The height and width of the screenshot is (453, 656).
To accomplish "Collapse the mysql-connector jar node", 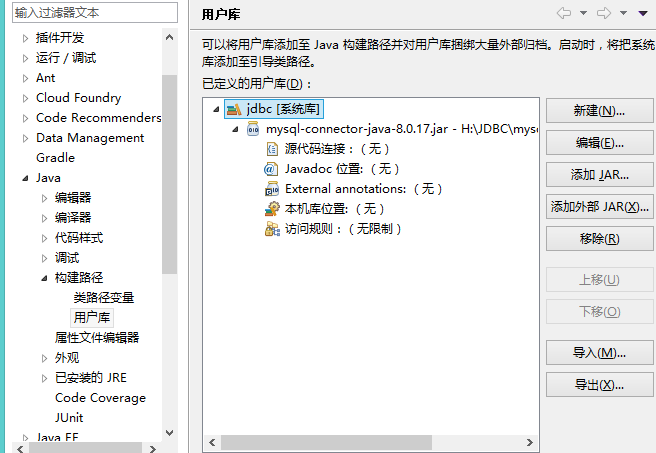I will tap(236, 130).
